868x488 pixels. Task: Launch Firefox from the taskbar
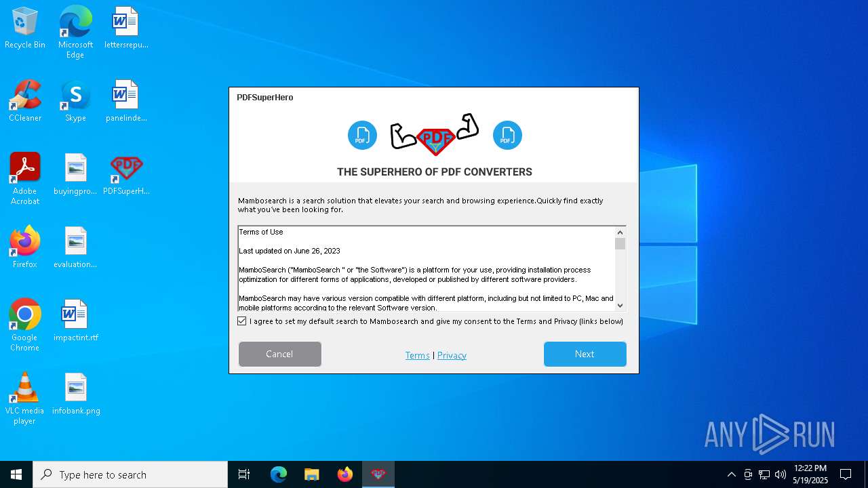point(345,474)
